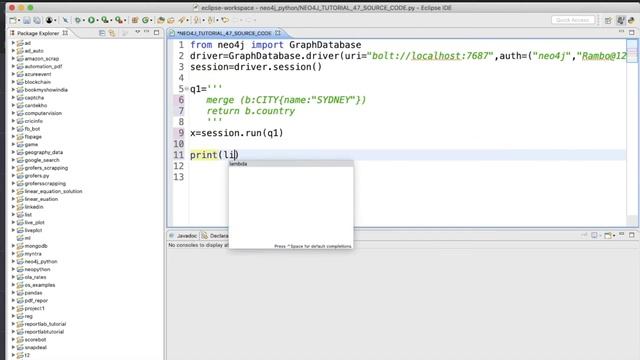The image size is (640, 360).
Task: Switch to the PyDev perspective icon
Action: (631, 20)
